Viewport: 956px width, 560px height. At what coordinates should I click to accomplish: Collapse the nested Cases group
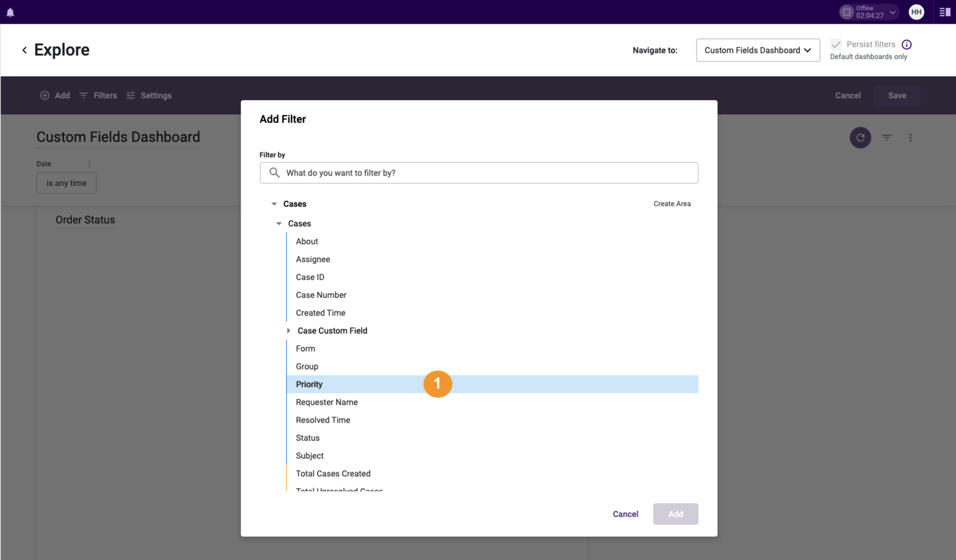coord(279,223)
